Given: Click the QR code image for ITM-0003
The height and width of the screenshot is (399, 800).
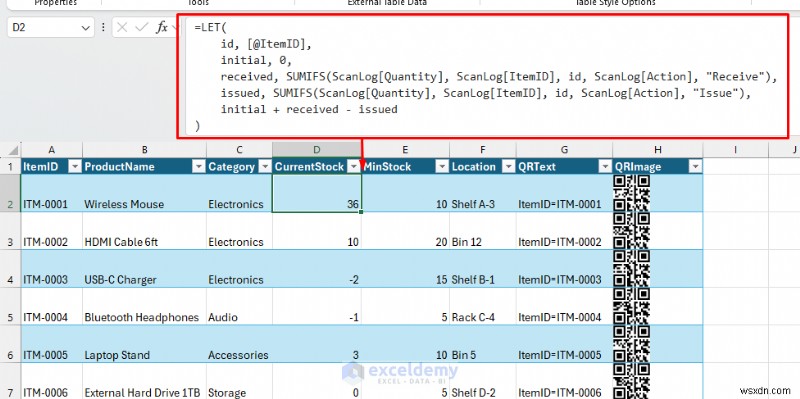Looking at the screenshot, I should [632, 269].
